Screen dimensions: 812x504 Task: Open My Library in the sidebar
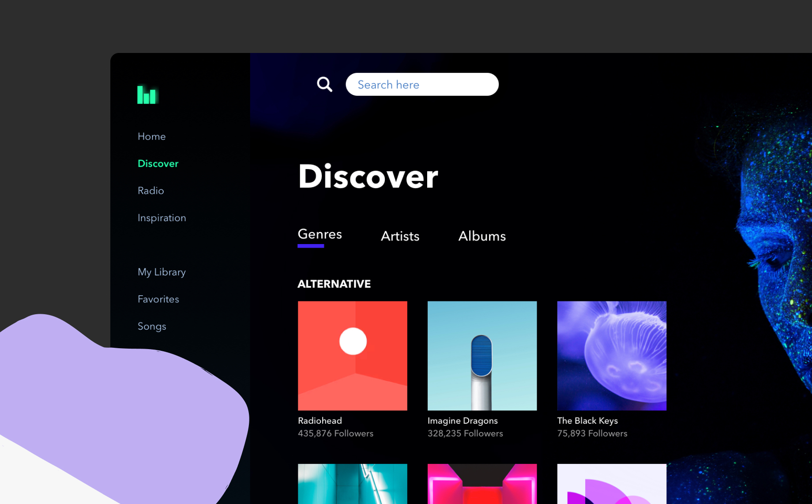pyautogui.click(x=162, y=272)
